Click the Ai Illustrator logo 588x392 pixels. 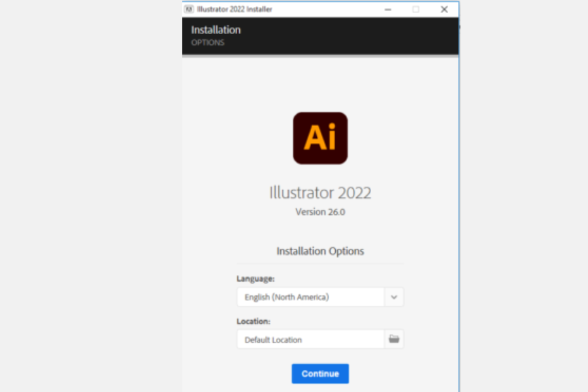[320, 138]
